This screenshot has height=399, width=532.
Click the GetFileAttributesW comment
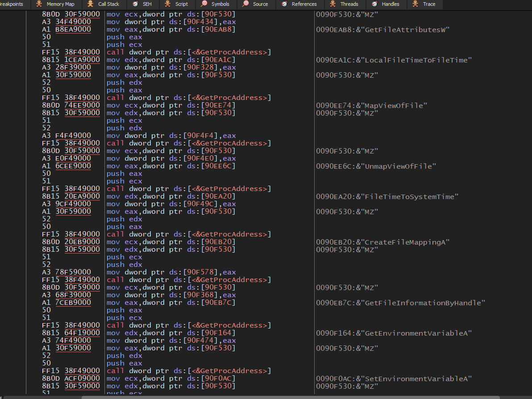pyautogui.click(x=382, y=30)
